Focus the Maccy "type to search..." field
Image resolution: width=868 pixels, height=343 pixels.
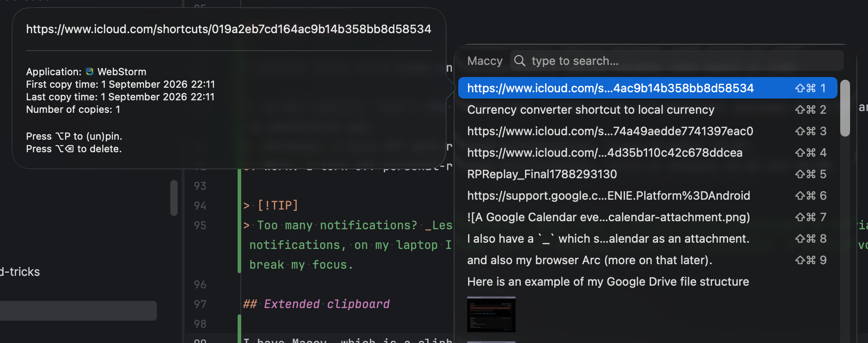pyautogui.click(x=677, y=61)
